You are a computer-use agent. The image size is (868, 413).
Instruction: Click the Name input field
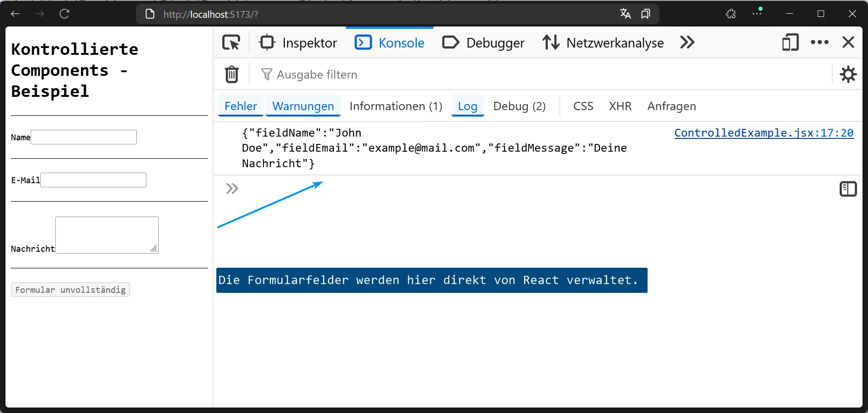(x=84, y=137)
